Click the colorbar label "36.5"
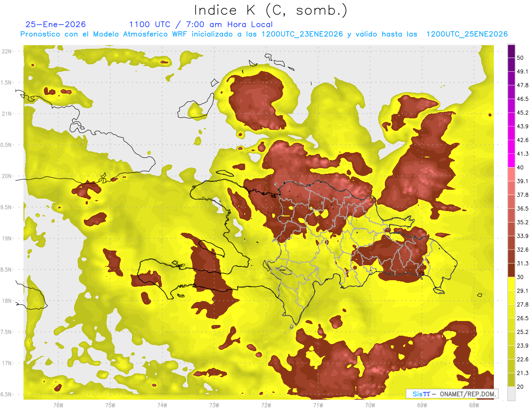 click(523, 208)
